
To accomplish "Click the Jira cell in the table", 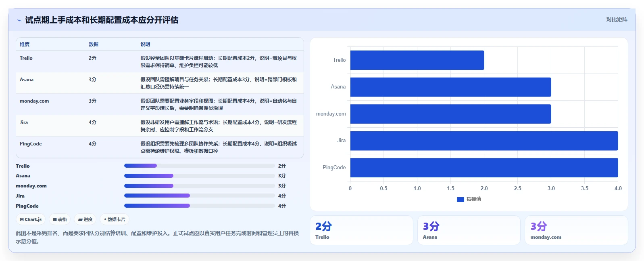I will (x=24, y=122).
